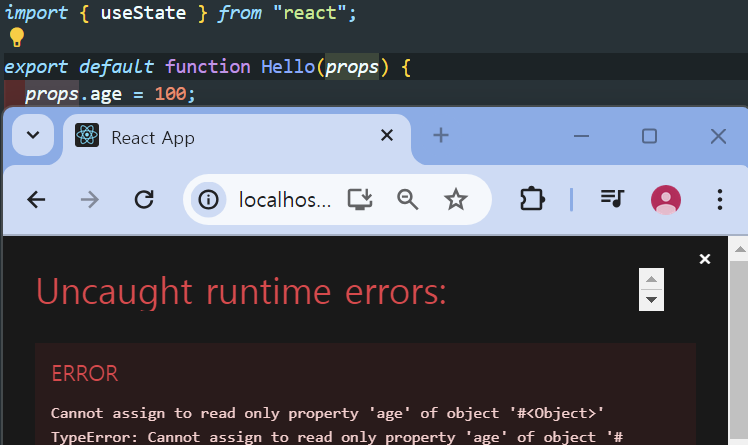Click 'props' parameter in the Hello function

tap(352, 67)
